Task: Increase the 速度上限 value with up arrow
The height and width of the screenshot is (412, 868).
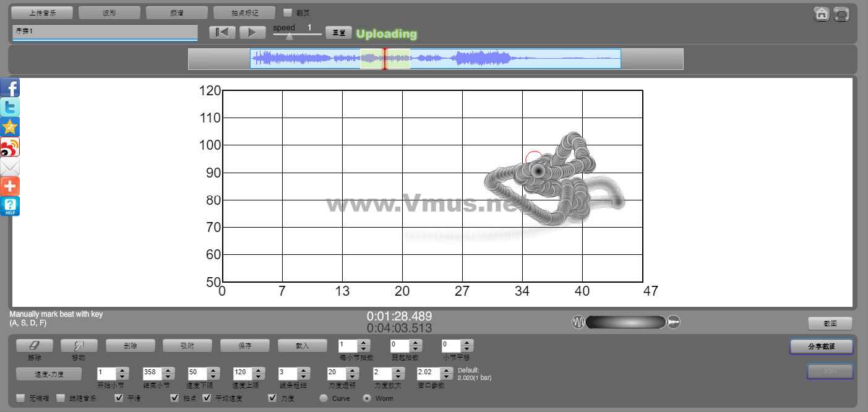Action: click(259, 371)
